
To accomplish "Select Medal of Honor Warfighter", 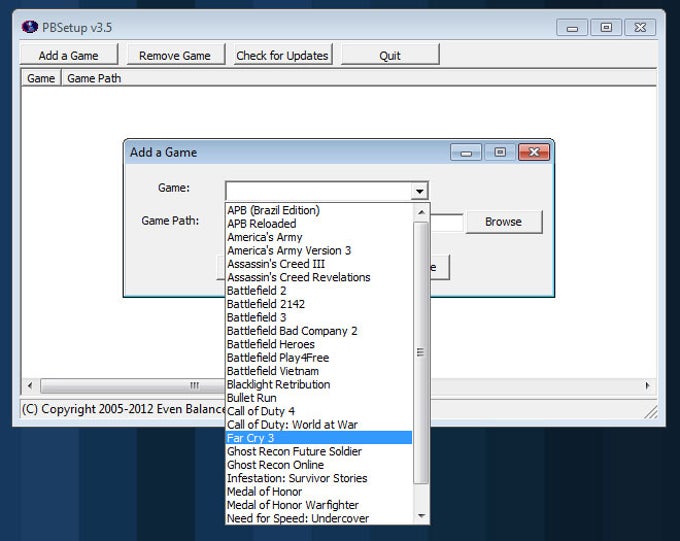I will [x=319, y=505].
